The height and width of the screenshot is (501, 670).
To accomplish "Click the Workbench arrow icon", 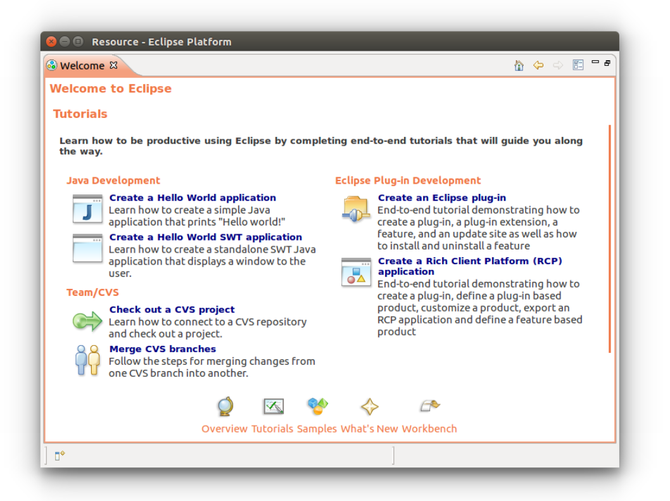I will coord(429,405).
